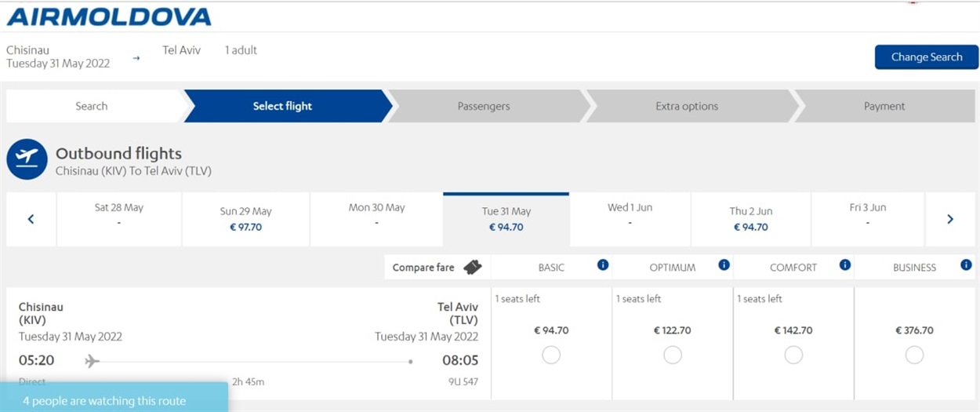Select the BASIC fare €94.70 radio button
The image size is (980, 412).
coord(551,355)
